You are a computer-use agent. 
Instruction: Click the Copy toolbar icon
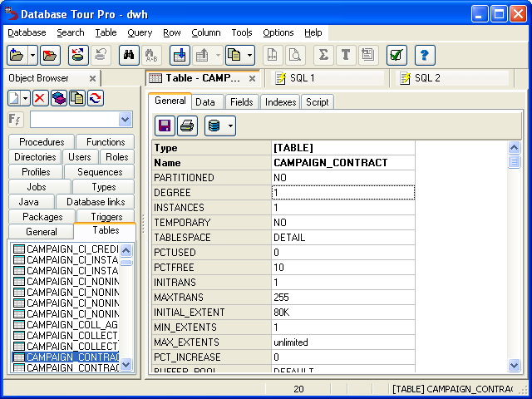click(x=234, y=55)
